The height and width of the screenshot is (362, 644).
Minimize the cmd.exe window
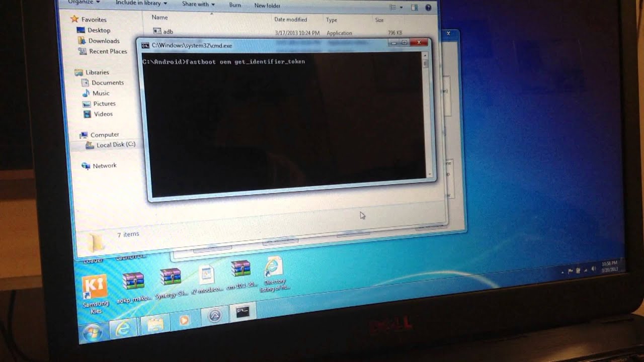pos(394,43)
